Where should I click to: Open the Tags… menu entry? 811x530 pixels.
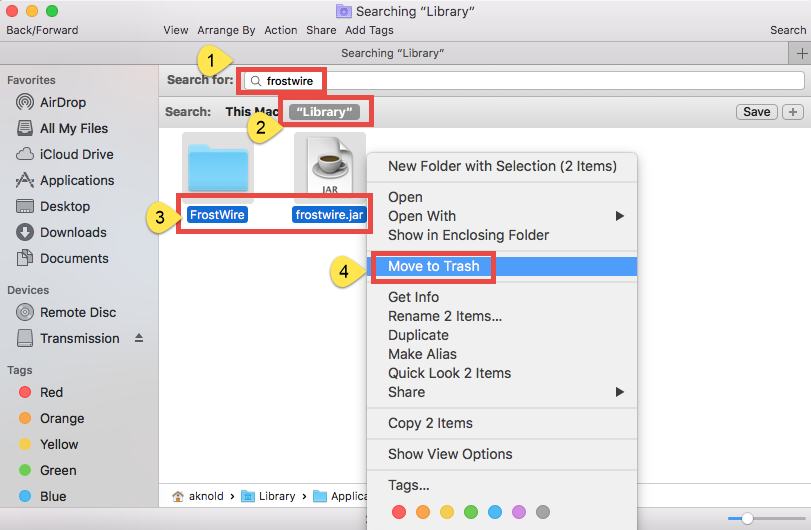(502, 485)
